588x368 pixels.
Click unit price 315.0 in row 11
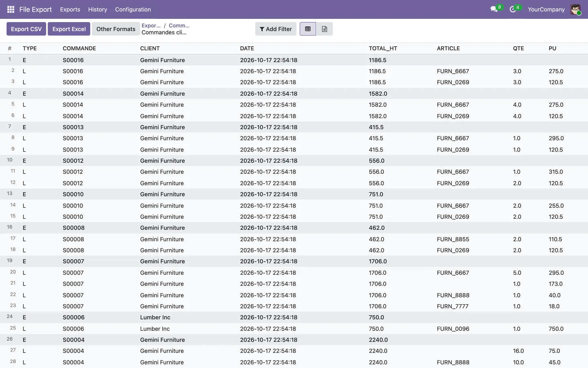[x=556, y=172]
